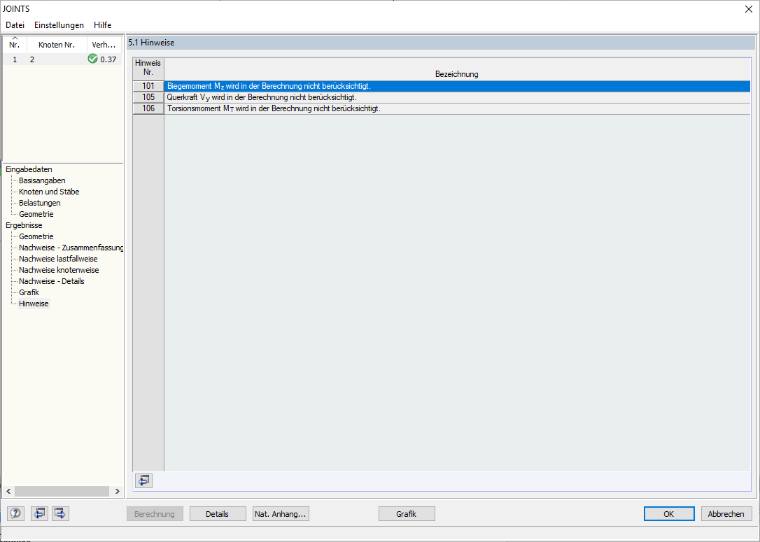760x542 pixels.
Task: Sort by the Nr. column header
Action: (x=15, y=45)
